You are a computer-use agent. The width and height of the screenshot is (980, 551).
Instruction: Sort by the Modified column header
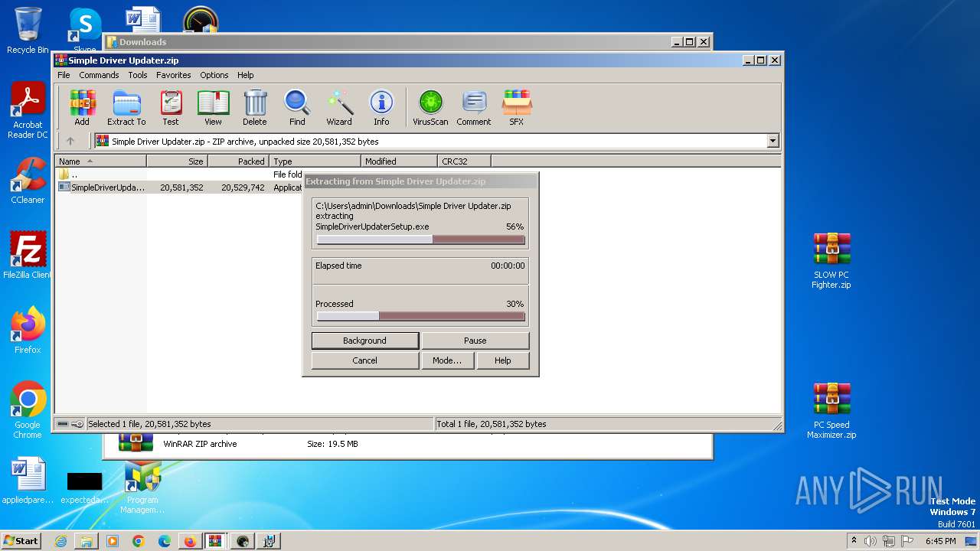400,161
